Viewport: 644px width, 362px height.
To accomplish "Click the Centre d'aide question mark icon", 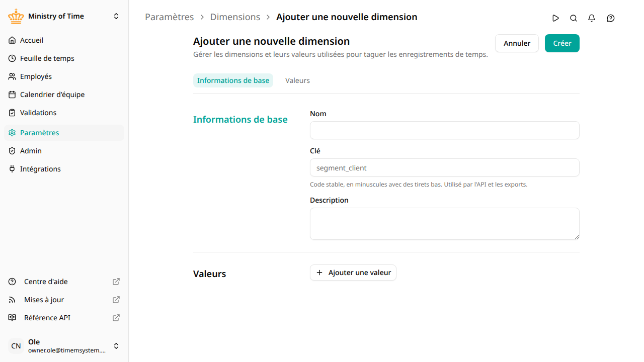I will pyautogui.click(x=12, y=282).
